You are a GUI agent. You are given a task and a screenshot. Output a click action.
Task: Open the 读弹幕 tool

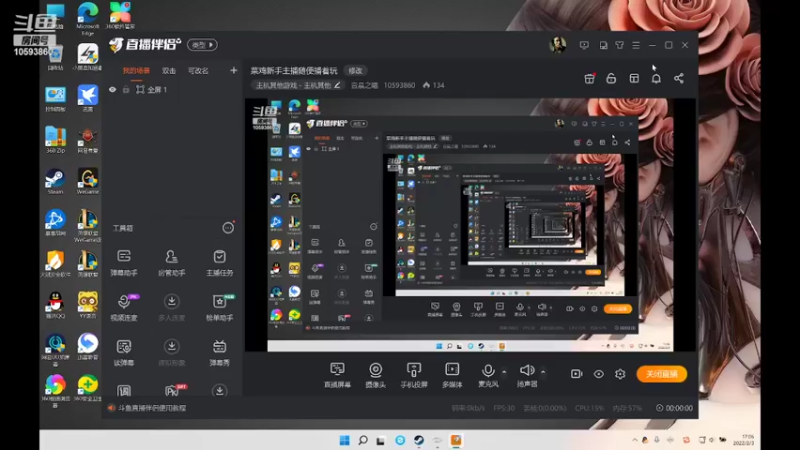124,353
